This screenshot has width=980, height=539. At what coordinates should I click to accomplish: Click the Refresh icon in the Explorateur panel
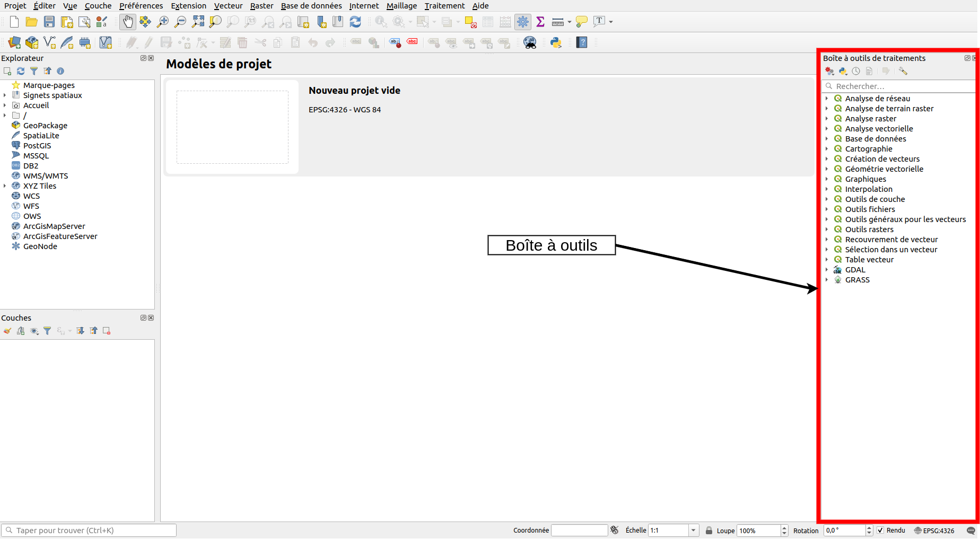tap(21, 71)
